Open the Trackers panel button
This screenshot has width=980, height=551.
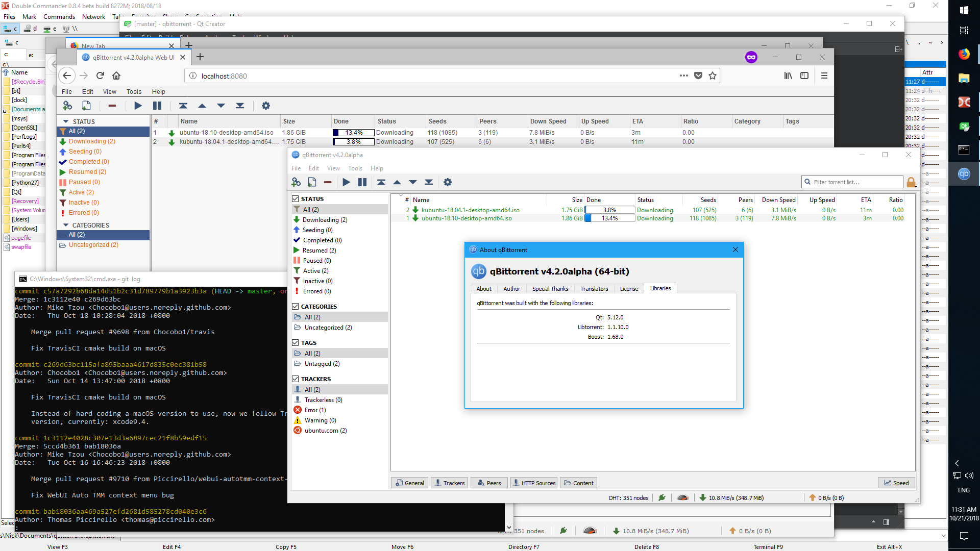click(449, 483)
